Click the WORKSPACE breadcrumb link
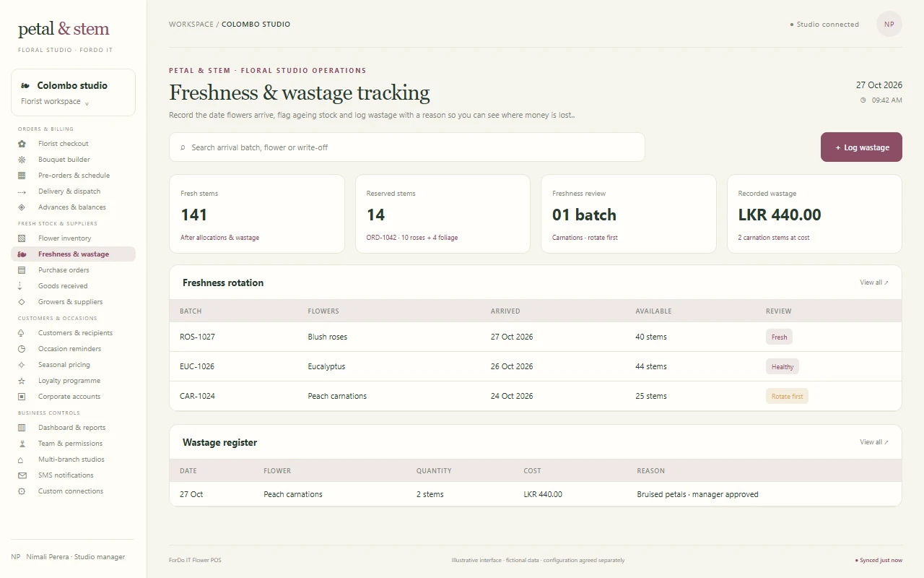Image resolution: width=924 pixels, height=578 pixels. coord(191,25)
